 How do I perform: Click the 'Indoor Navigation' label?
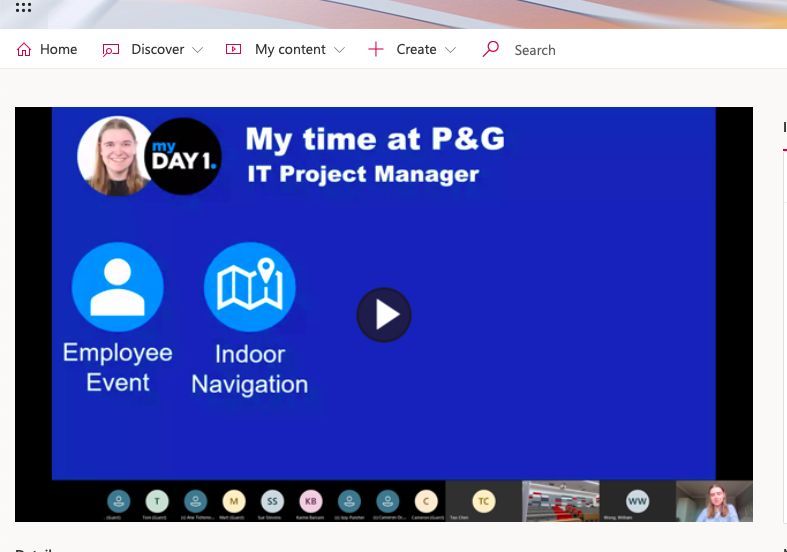tap(250, 369)
